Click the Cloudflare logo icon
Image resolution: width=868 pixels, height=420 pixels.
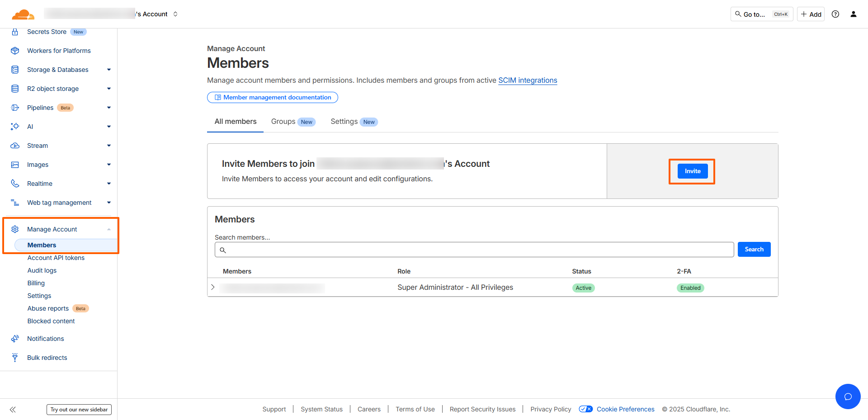23,14
